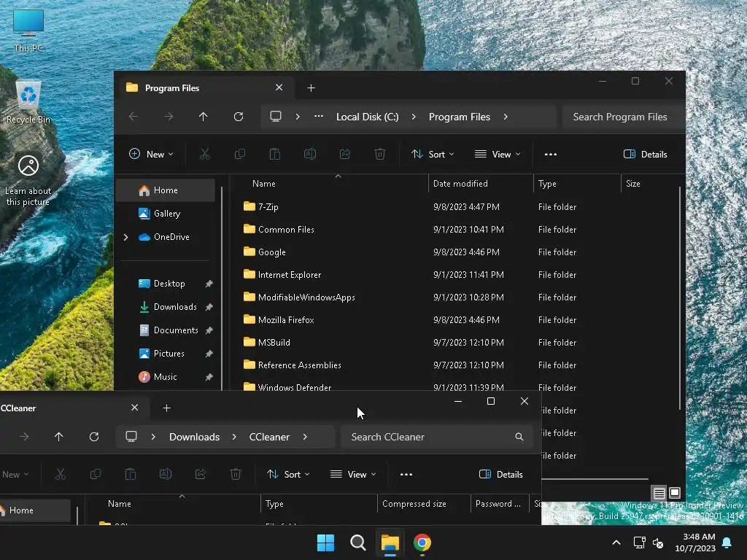Open Sort dropdown in CCleaner window

point(288,474)
